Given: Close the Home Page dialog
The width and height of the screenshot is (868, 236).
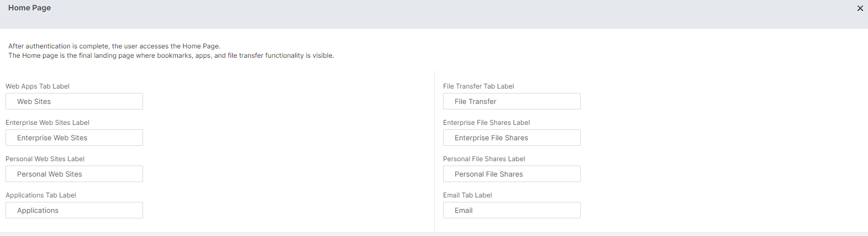Looking at the screenshot, I should (x=860, y=8).
